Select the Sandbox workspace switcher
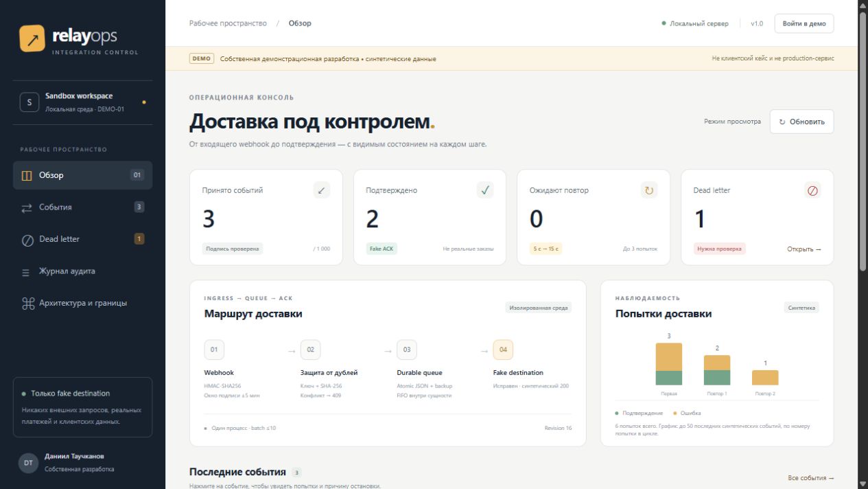868x489 pixels. point(82,102)
